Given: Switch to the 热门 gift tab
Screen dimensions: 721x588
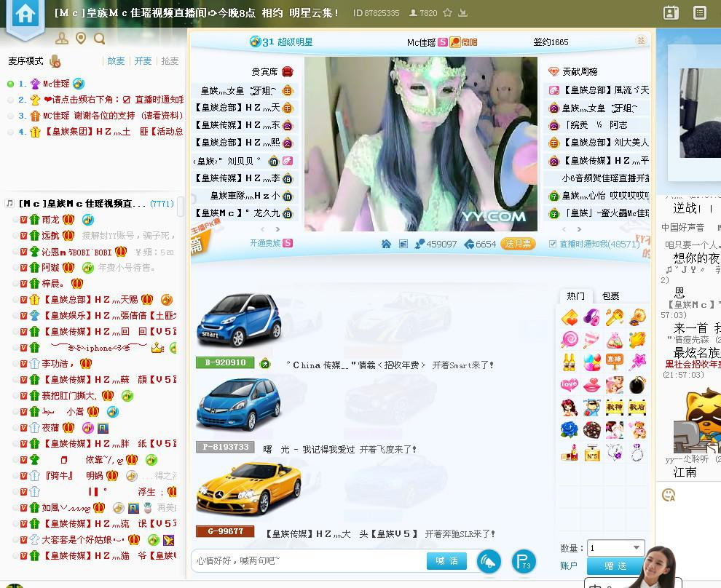Looking at the screenshot, I should pos(575,295).
